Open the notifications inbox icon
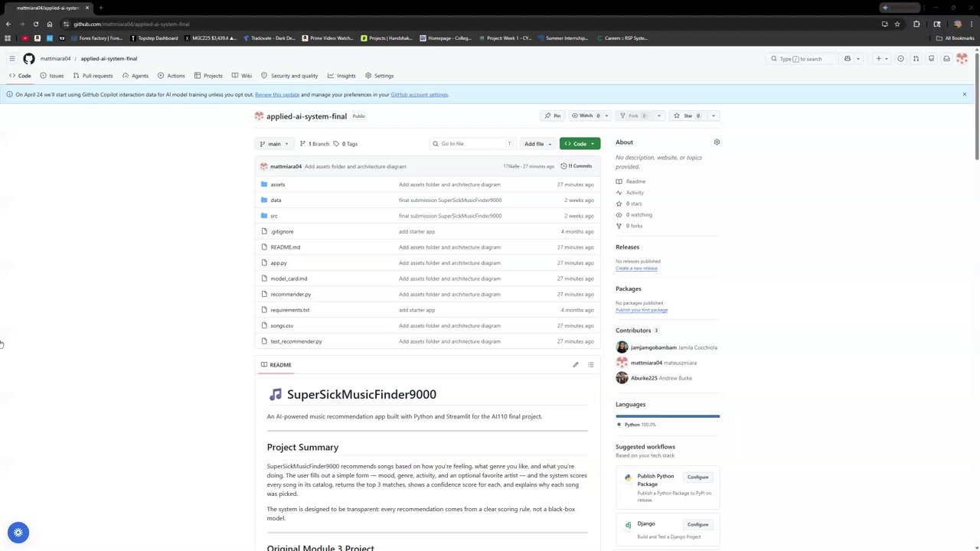This screenshot has height=551, width=980. (946, 59)
